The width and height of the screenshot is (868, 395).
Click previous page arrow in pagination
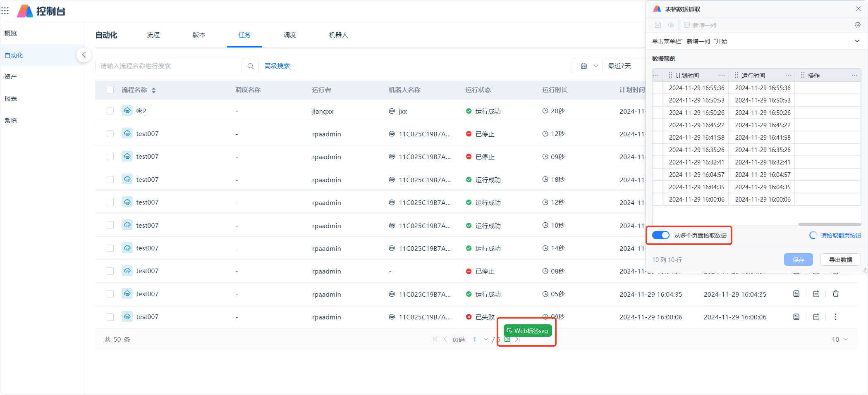445,339
